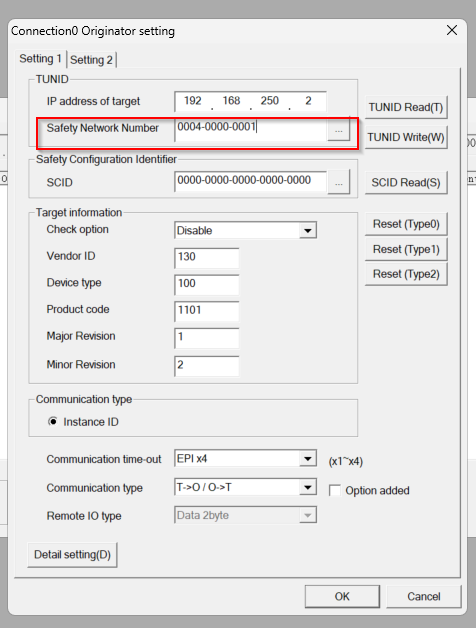
Task: Click the Reset (Type2) button
Action: coord(406,274)
